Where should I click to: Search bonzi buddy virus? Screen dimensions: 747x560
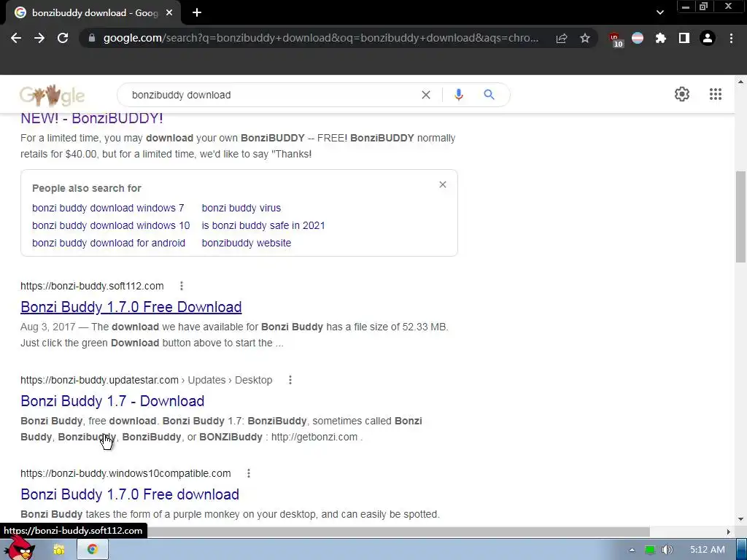[x=241, y=208]
